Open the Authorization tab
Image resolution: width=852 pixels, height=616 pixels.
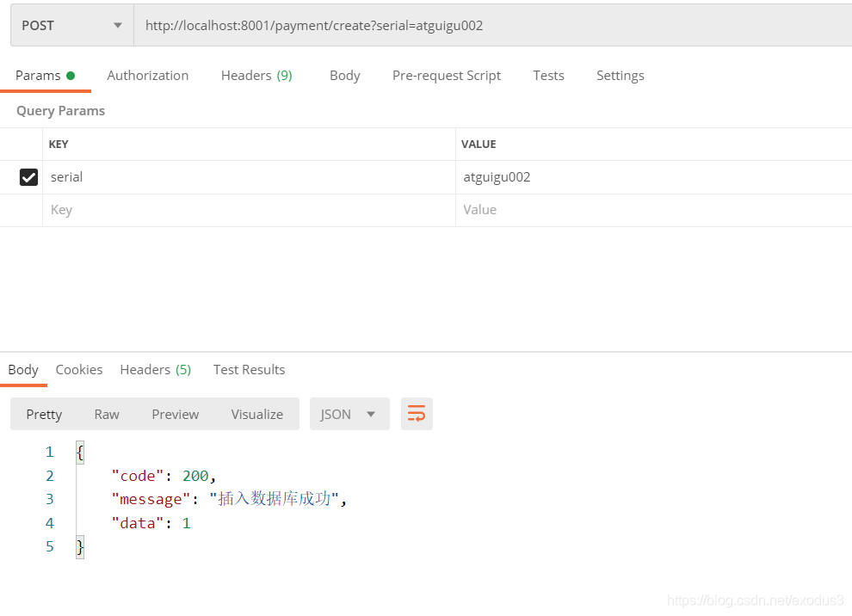tap(148, 76)
